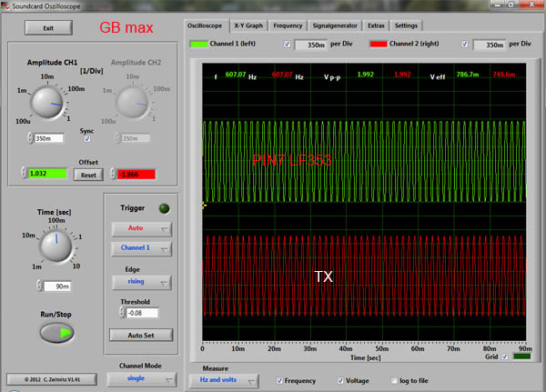Viewport: 546px width, 392px height.
Task: Click the green Grid color indicator
Action: [523, 357]
